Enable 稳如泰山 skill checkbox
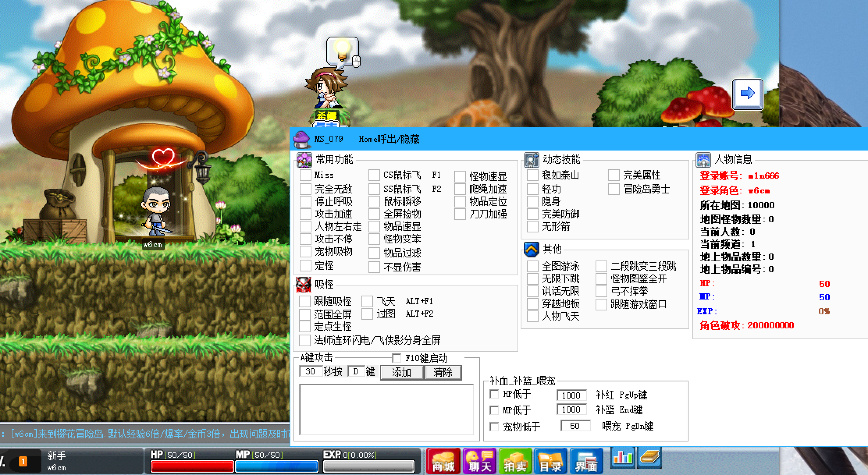Screen dimensions: 868x475 pos(533,175)
